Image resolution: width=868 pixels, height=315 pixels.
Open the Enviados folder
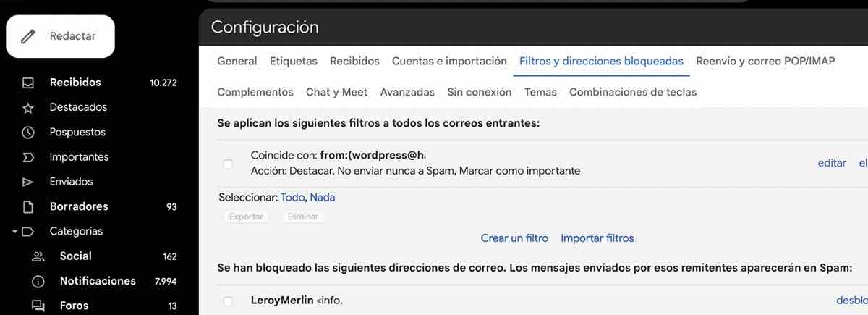71,182
